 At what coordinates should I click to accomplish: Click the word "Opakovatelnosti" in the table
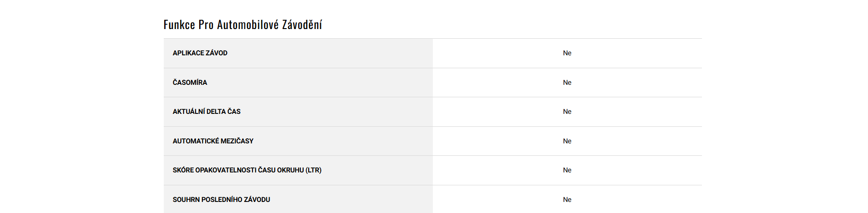225,170
